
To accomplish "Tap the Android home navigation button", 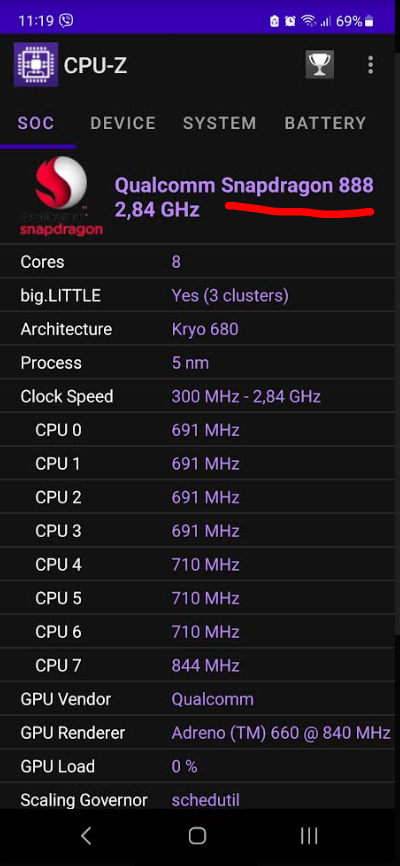I will tap(197, 835).
